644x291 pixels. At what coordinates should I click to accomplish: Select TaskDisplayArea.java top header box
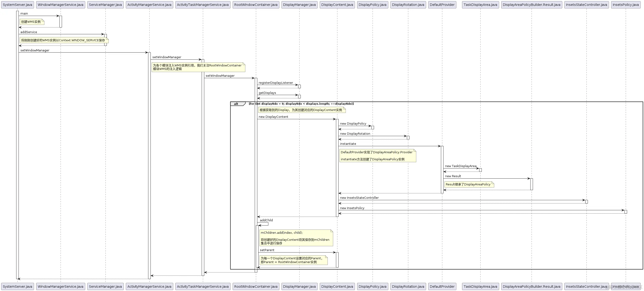coord(480,5)
